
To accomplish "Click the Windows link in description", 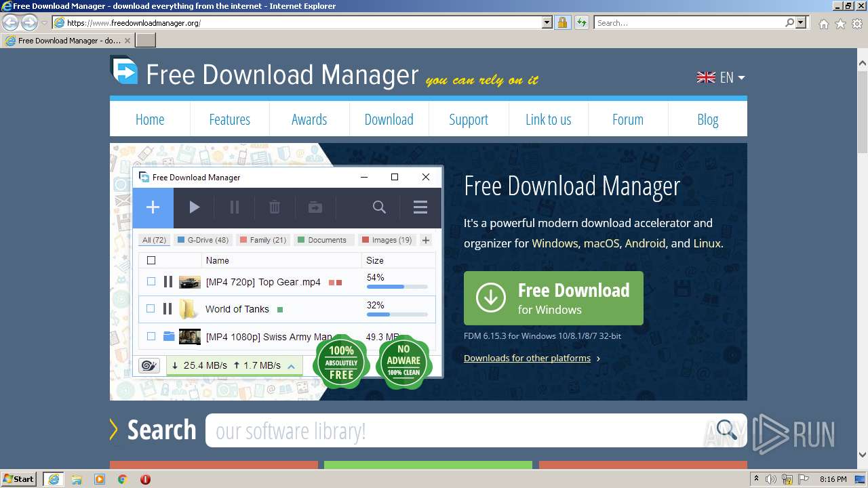I will [555, 243].
